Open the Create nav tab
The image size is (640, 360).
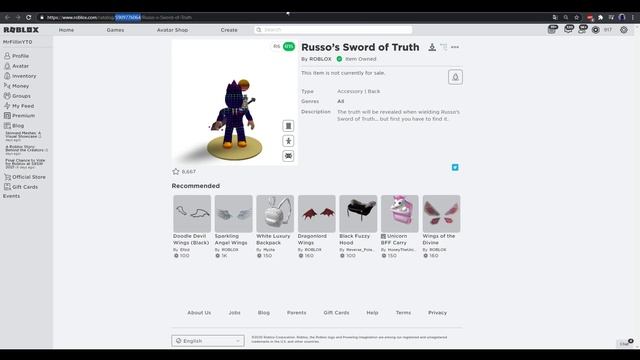229,30
